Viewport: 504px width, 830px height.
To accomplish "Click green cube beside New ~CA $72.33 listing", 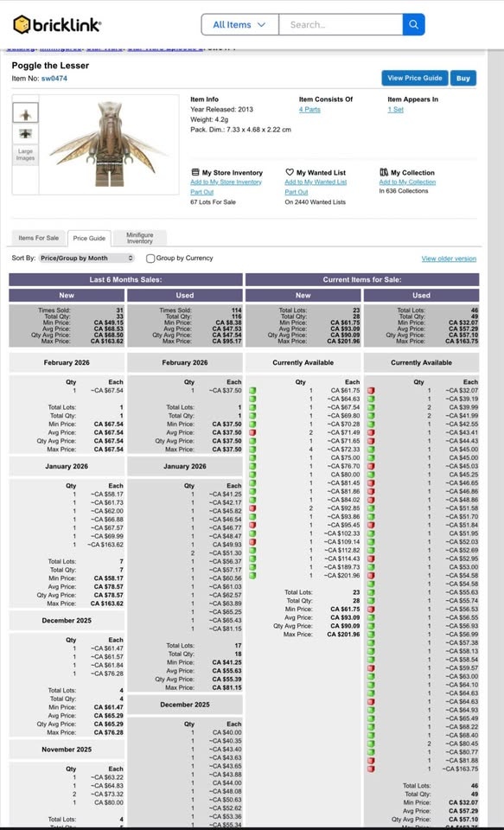I will pos(252,450).
